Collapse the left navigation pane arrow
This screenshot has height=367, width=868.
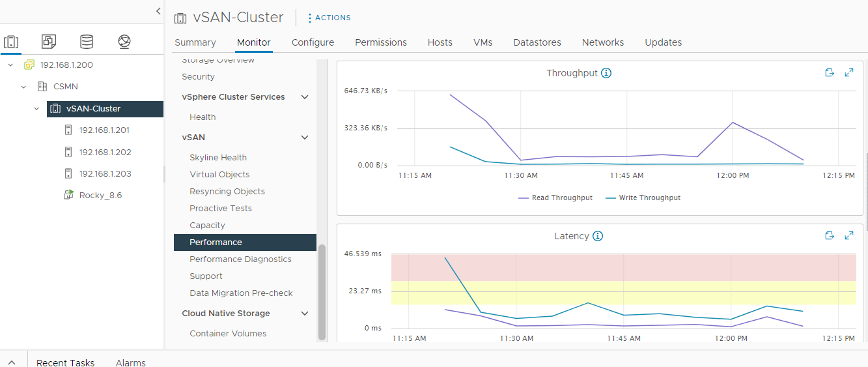158,11
